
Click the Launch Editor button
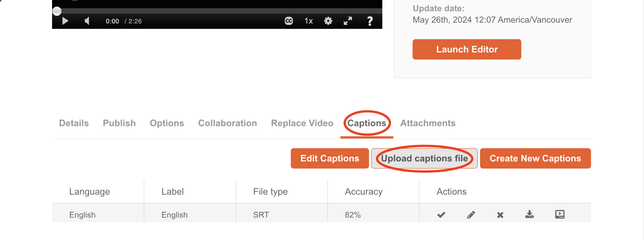click(x=467, y=49)
